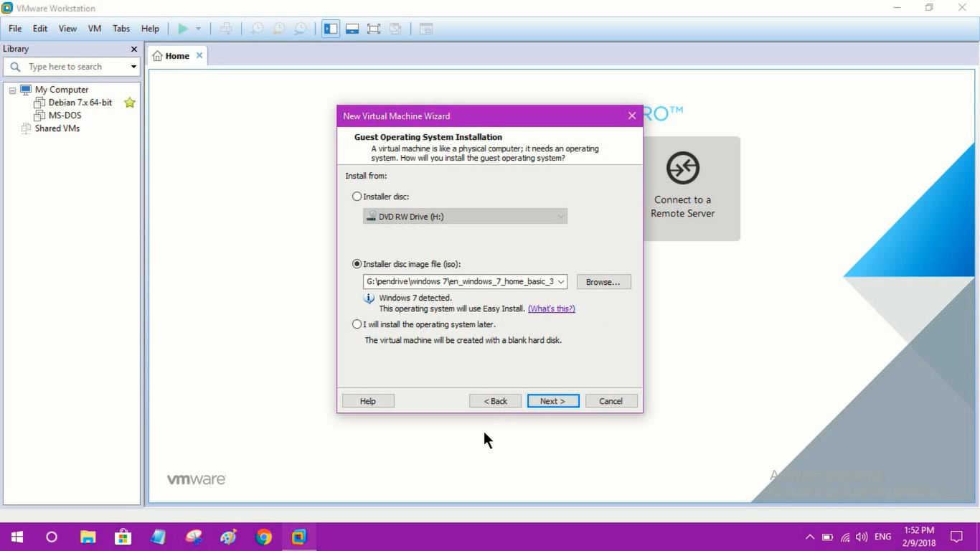Expand the ISO image path dropdown

click(560, 281)
